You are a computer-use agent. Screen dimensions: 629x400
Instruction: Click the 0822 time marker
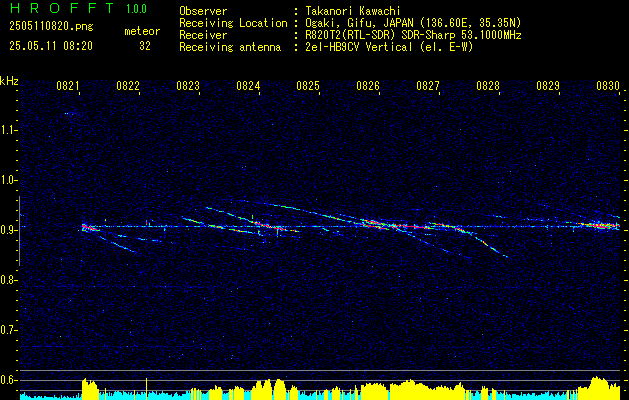pyautogui.click(x=128, y=86)
